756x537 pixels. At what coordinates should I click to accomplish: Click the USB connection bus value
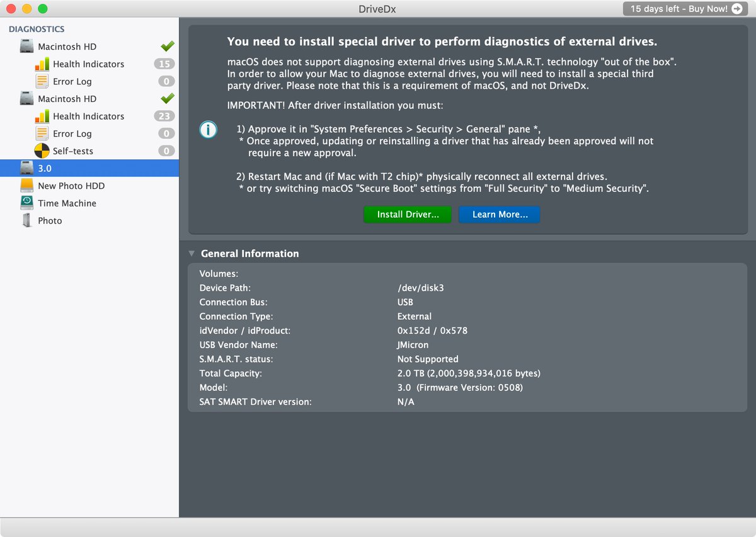coord(405,302)
